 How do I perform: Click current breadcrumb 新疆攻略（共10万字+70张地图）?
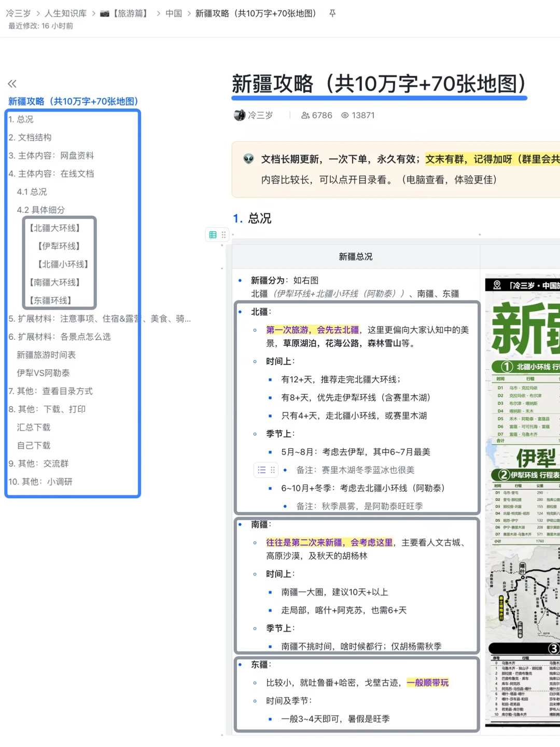click(x=258, y=13)
